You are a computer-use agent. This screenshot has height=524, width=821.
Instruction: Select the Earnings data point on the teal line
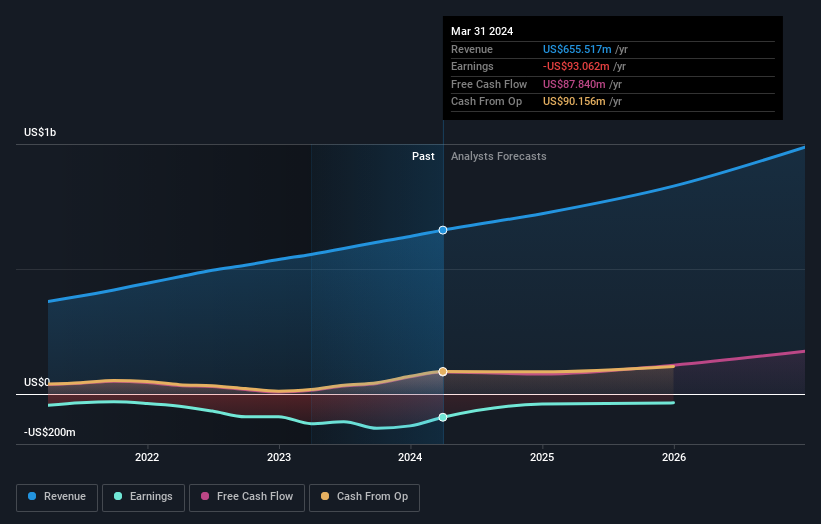click(443, 417)
